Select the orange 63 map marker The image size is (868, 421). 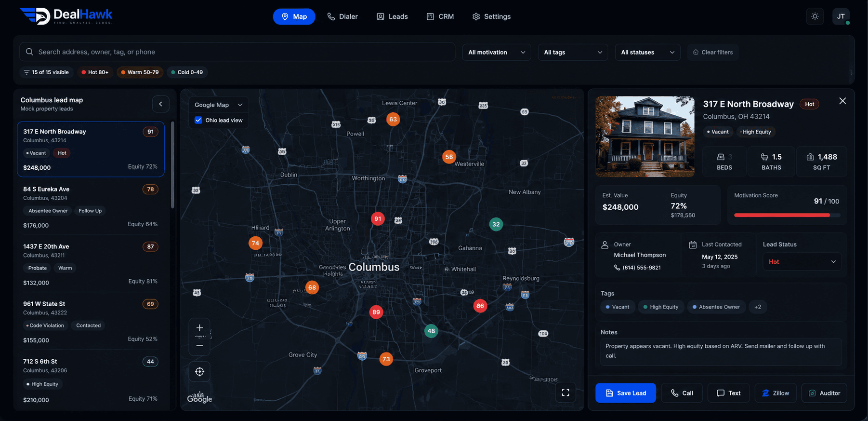[393, 119]
